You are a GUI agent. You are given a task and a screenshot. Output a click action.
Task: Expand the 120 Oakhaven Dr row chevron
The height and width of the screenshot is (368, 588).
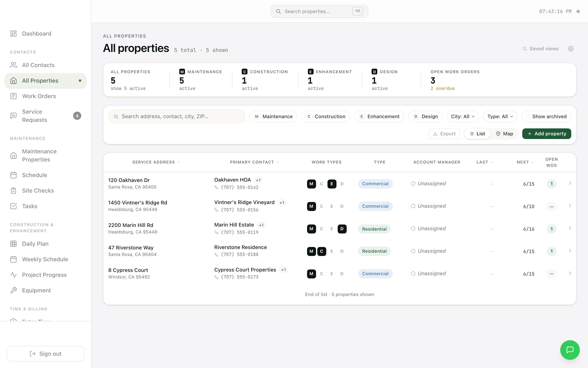coord(570,183)
